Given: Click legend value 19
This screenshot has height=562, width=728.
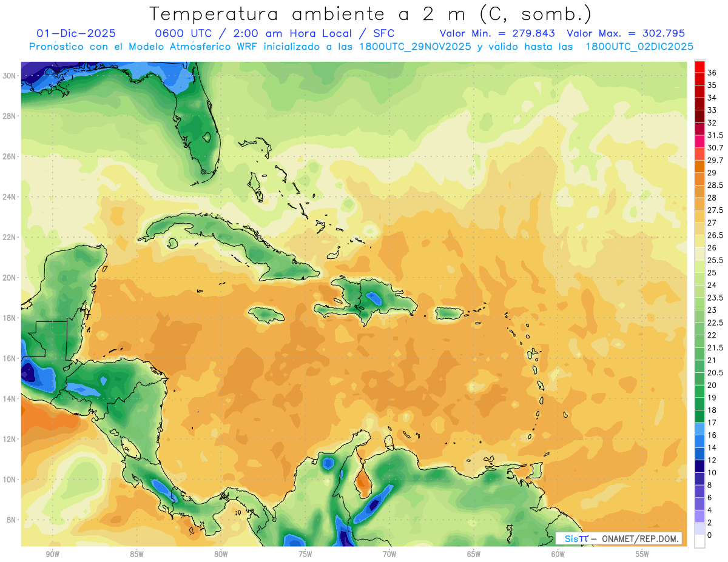Looking at the screenshot, I should pyautogui.click(x=712, y=397).
